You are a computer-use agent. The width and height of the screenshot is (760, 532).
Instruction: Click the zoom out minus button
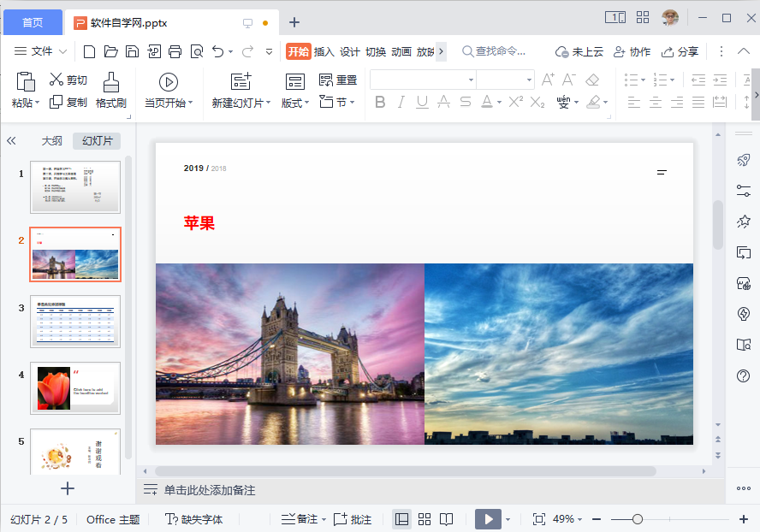(597, 519)
